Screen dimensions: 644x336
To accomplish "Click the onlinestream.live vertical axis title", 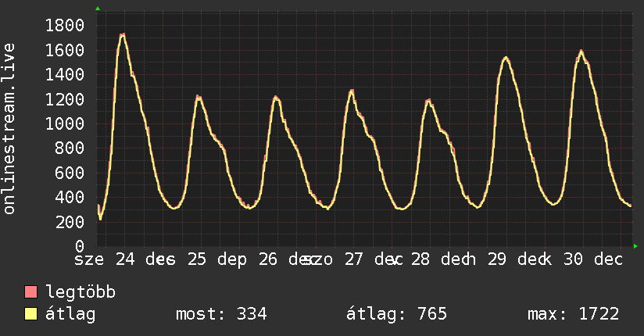I will 9,129.
